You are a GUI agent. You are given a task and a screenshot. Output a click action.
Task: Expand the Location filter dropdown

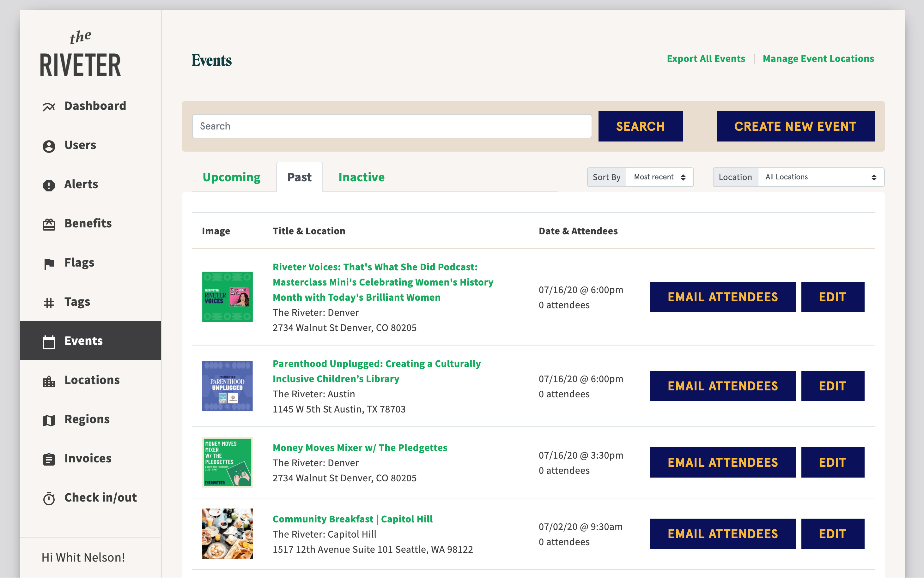(821, 177)
